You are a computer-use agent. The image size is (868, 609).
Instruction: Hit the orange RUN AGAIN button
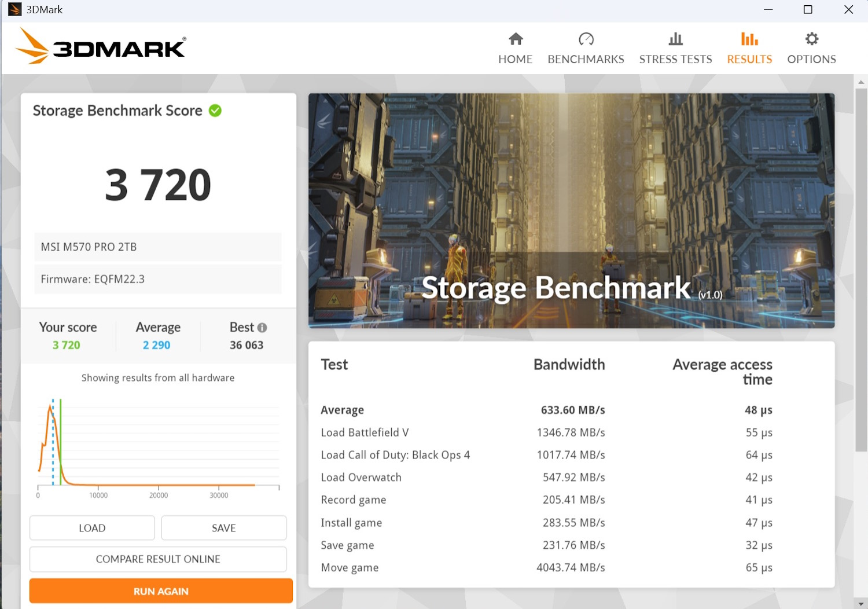pyautogui.click(x=161, y=591)
